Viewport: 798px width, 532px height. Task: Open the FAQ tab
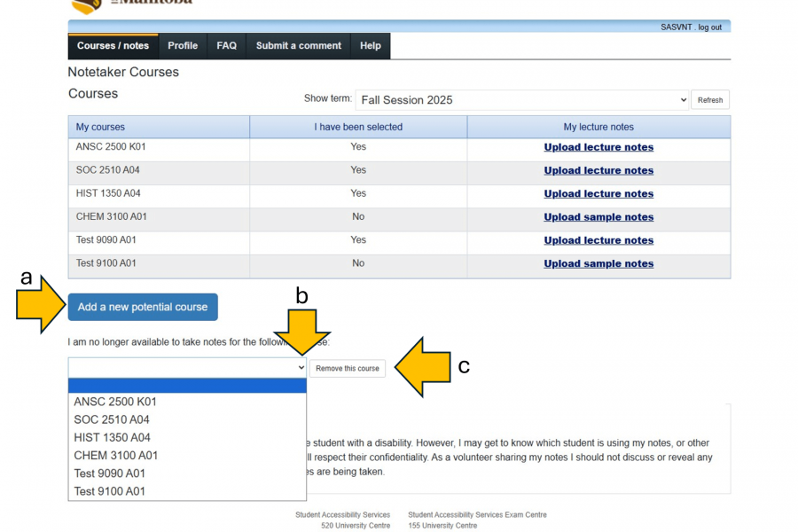[226, 46]
